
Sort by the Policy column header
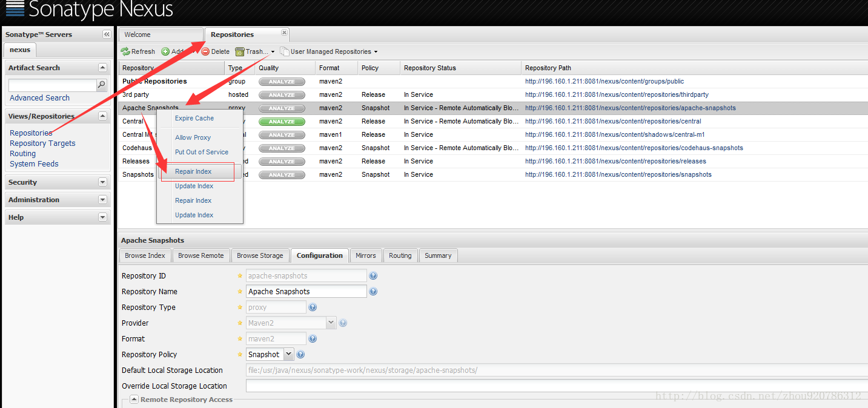click(x=379, y=68)
